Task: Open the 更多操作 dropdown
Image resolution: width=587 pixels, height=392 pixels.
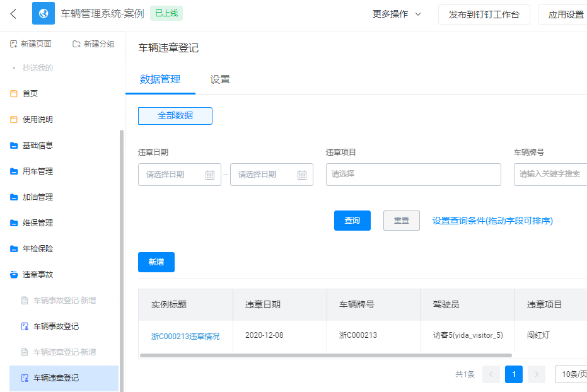Action: click(x=397, y=14)
